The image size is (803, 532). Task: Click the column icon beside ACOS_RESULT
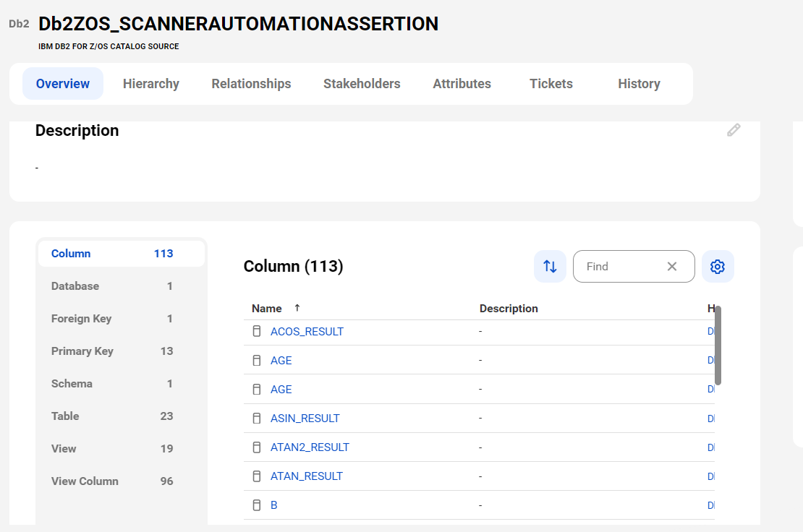[x=257, y=332]
